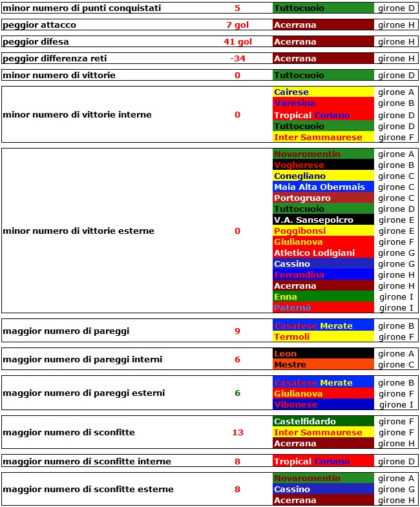
Task: Click the V.A. Sansepolcro team cell
Action: click(323, 220)
